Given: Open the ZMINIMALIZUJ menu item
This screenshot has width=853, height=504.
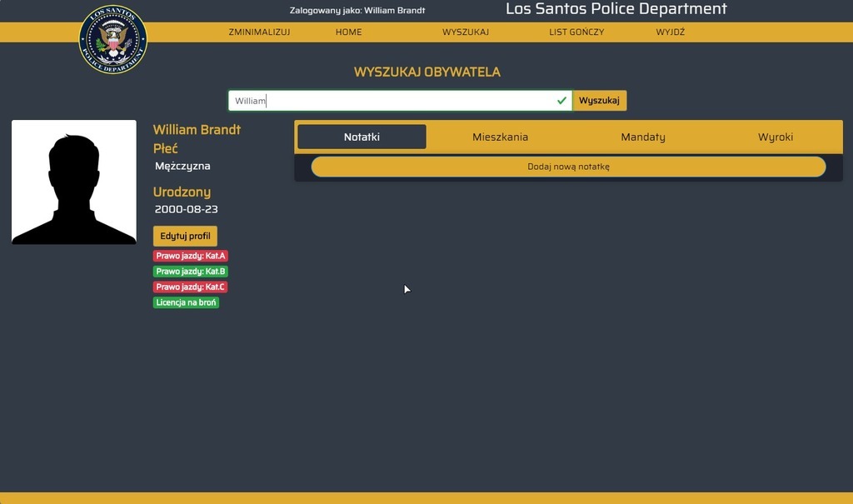Looking at the screenshot, I should tap(260, 32).
